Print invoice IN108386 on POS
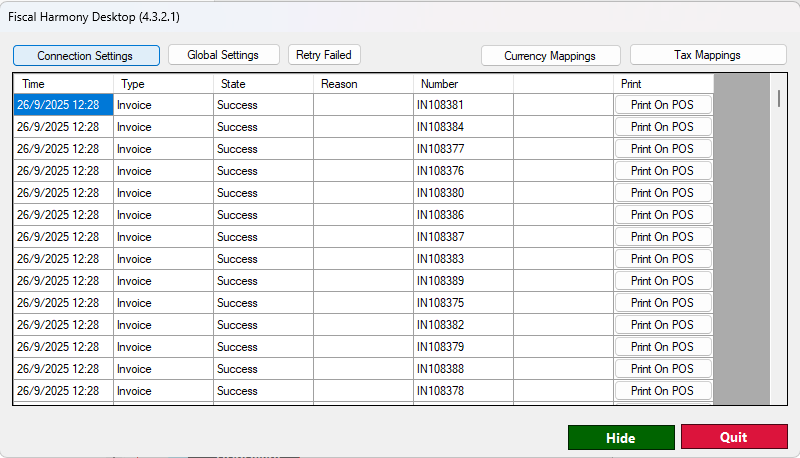The width and height of the screenshot is (800, 458). [663, 214]
